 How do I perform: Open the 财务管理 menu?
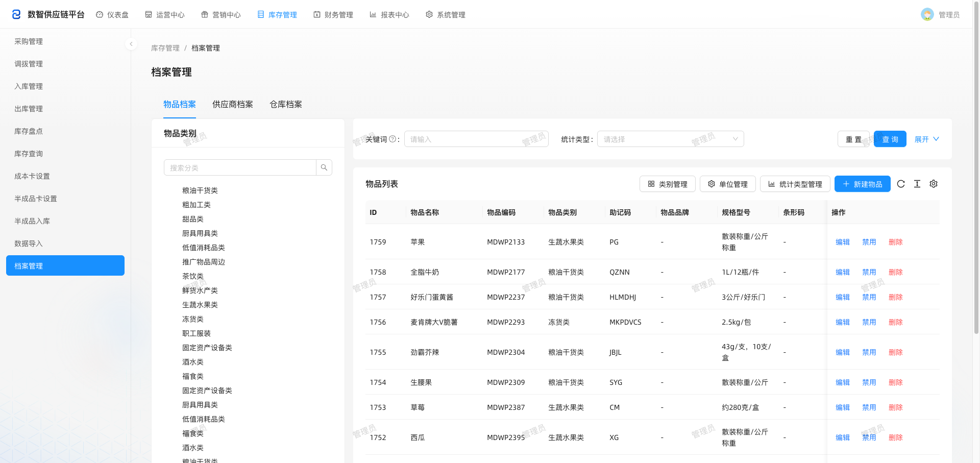tap(333, 15)
